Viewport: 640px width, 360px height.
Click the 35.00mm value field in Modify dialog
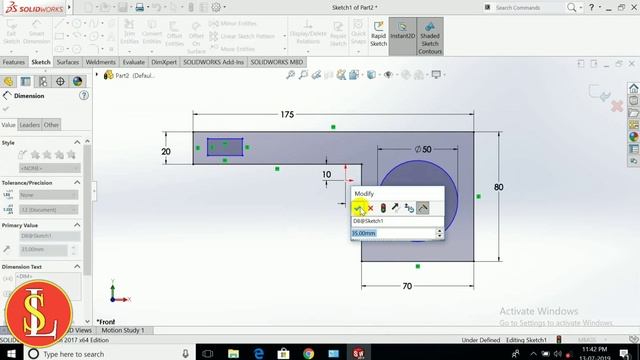click(393, 233)
